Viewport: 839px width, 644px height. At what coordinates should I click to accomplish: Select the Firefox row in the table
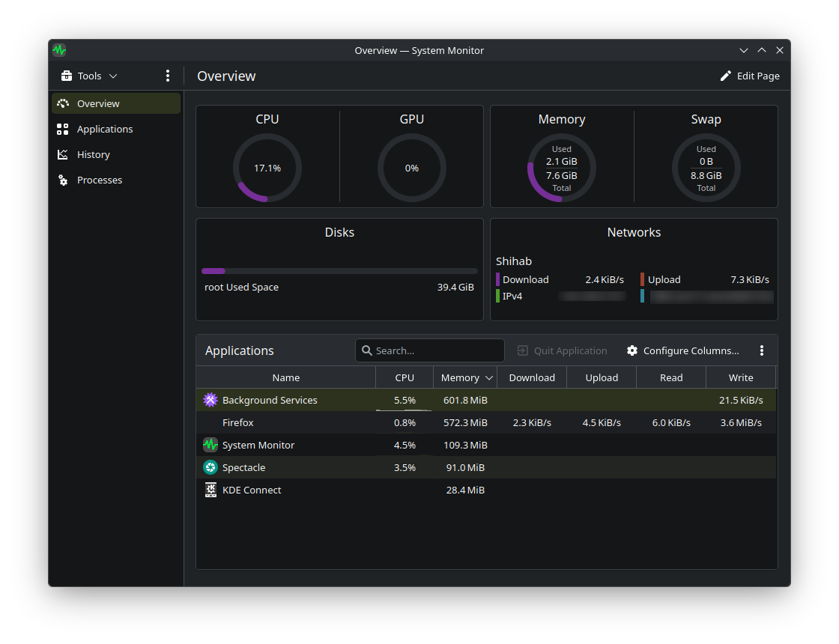(x=238, y=422)
